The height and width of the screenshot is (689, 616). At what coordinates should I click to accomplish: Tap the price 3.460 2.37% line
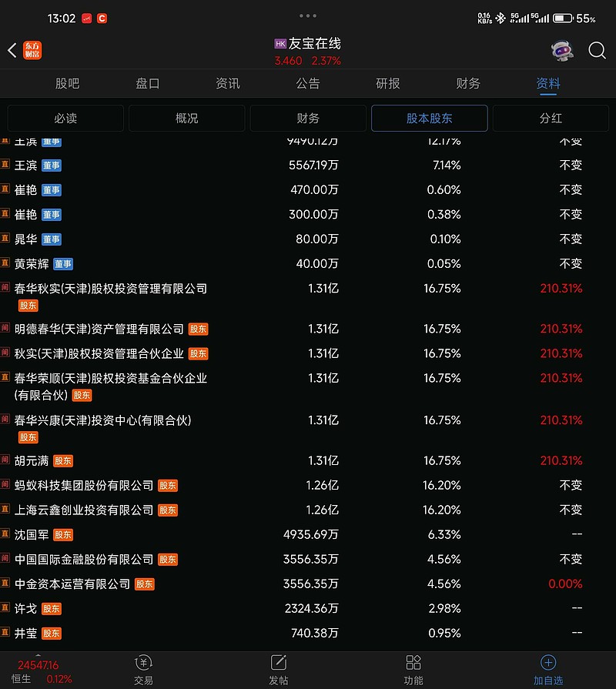[x=307, y=61]
